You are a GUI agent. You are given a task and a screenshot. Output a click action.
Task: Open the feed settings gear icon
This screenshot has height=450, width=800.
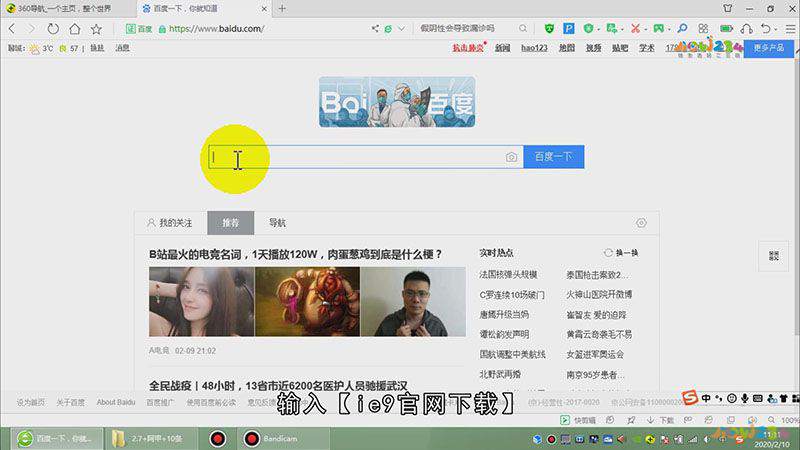pos(641,223)
